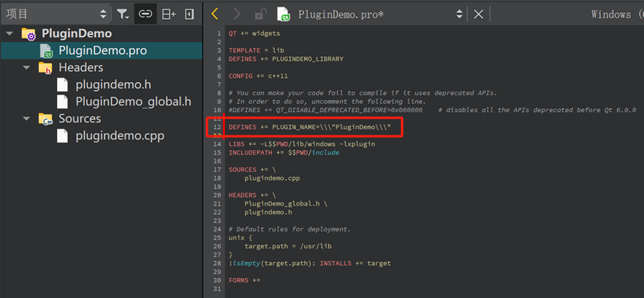The image size is (644, 298).
Task: Hide the project sidebar panel
Action: point(189,14)
